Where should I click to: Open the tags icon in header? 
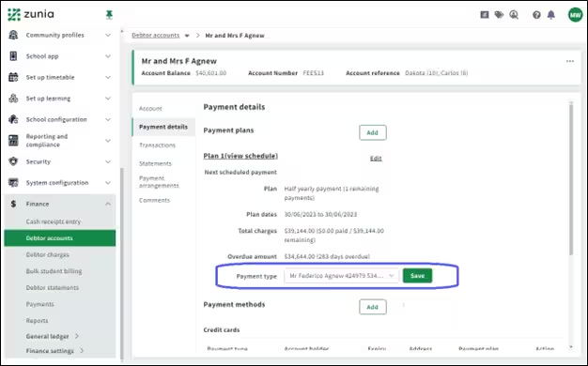pyautogui.click(x=499, y=15)
